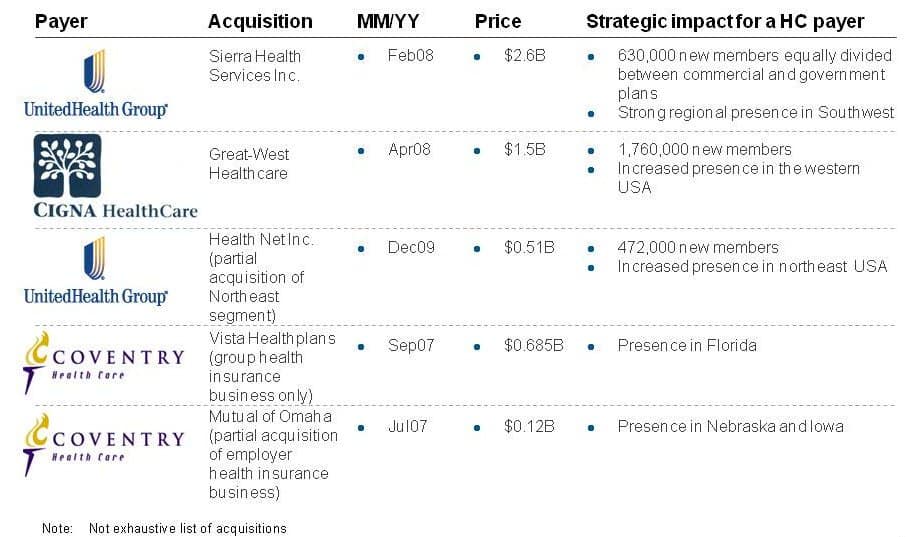Click the $0.685B price value

533,346
